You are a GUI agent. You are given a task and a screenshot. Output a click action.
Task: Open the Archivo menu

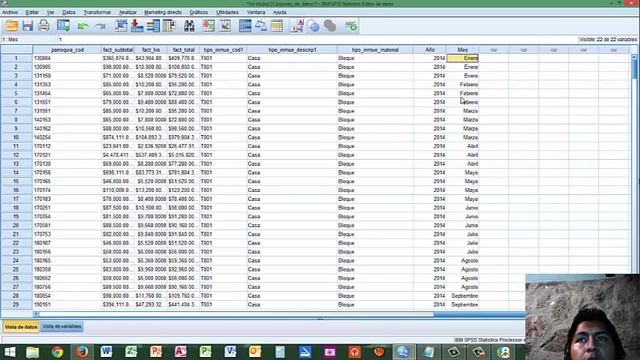click(10, 12)
